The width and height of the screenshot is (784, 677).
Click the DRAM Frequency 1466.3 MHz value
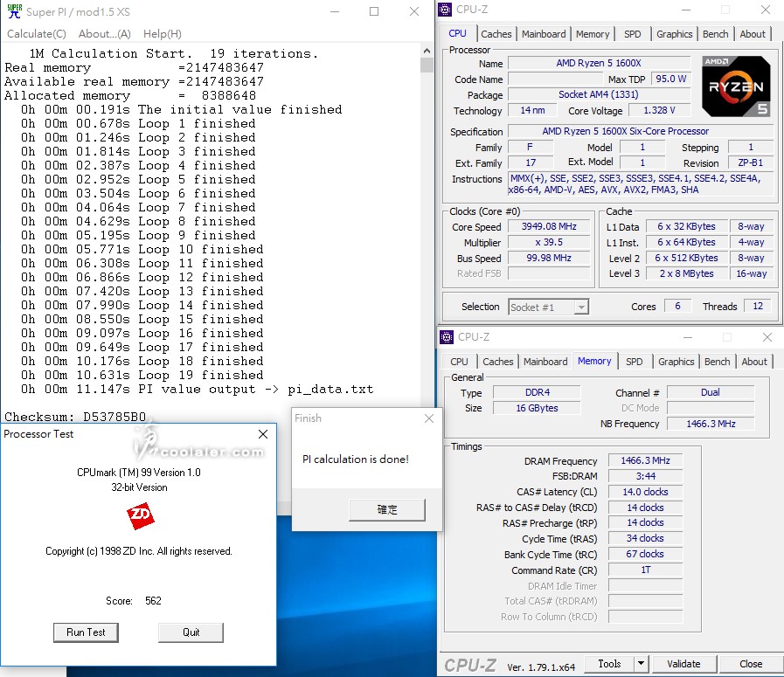pos(646,460)
